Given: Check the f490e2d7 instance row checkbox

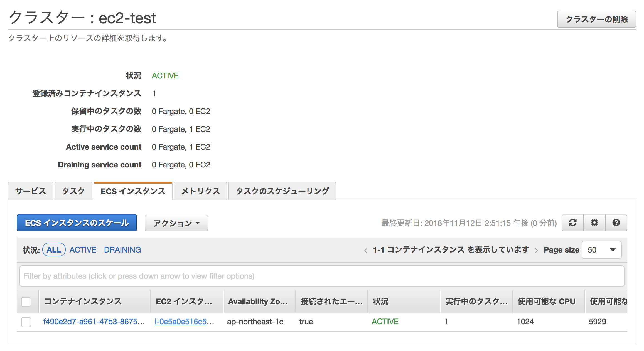Looking at the screenshot, I should click(x=26, y=322).
